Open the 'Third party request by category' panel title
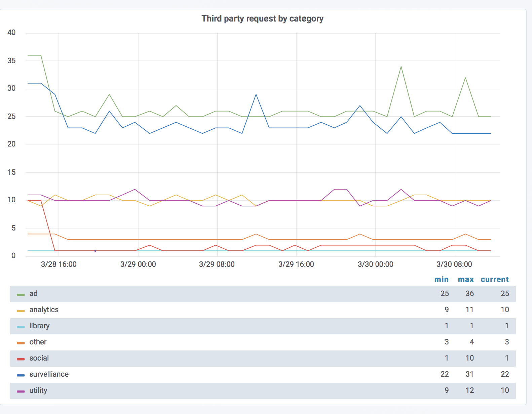532x414 pixels. coord(262,19)
